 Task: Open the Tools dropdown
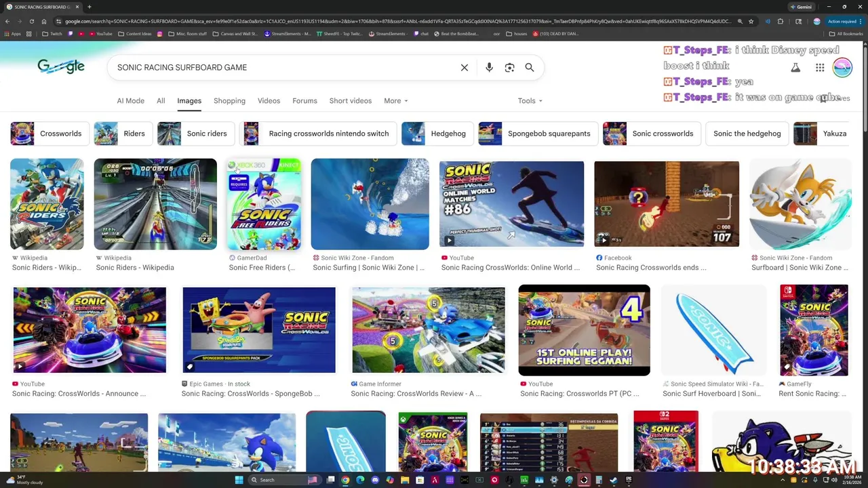[x=530, y=101]
